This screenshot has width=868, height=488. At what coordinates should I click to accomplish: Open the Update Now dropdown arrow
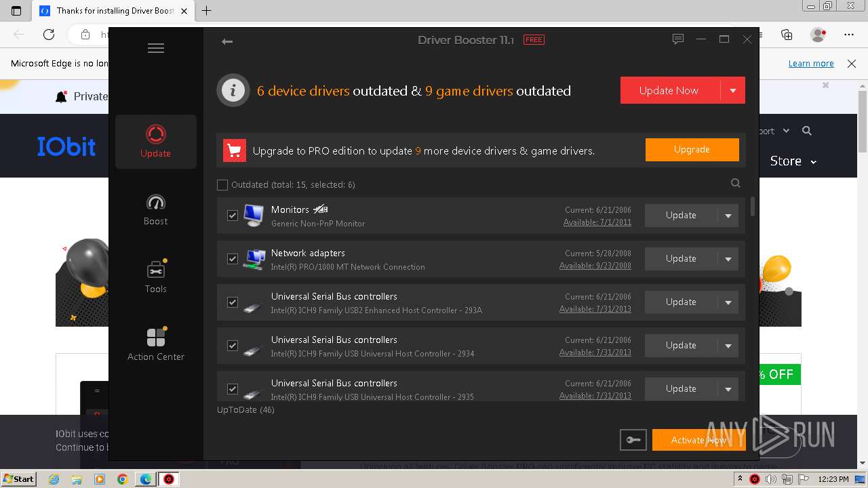(733, 90)
